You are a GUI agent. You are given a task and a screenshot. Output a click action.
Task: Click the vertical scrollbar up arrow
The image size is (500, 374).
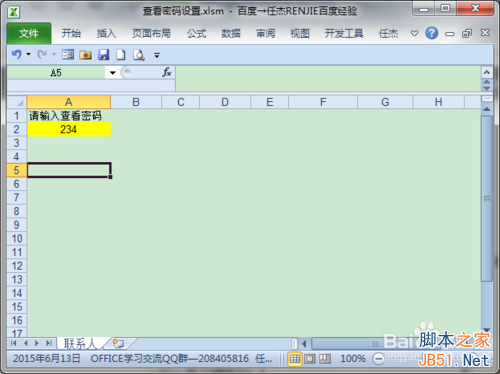487,109
